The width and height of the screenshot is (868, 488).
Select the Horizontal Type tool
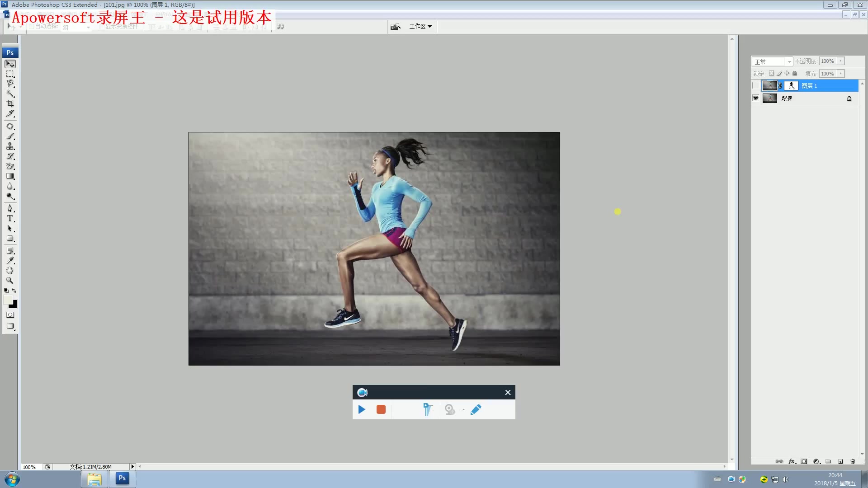[x=10, y=218]
